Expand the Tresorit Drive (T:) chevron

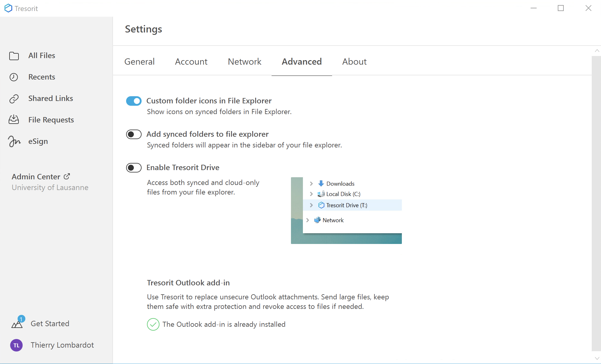tap(311, 205)
